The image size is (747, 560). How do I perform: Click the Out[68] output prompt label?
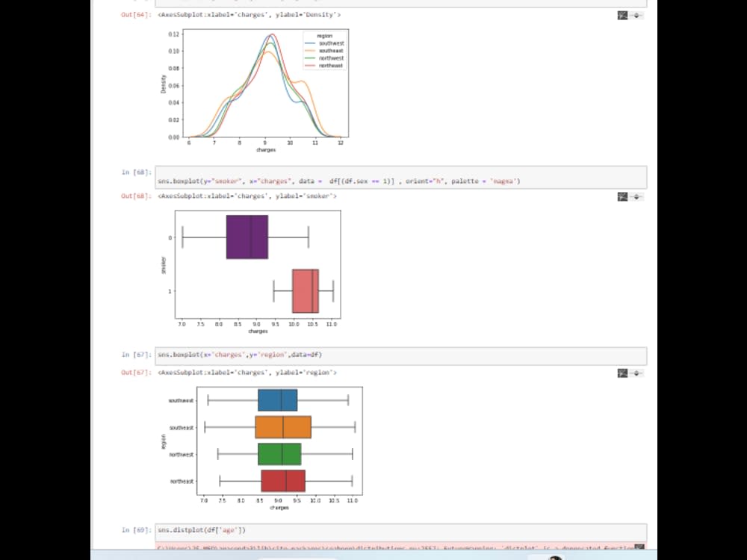136,196
